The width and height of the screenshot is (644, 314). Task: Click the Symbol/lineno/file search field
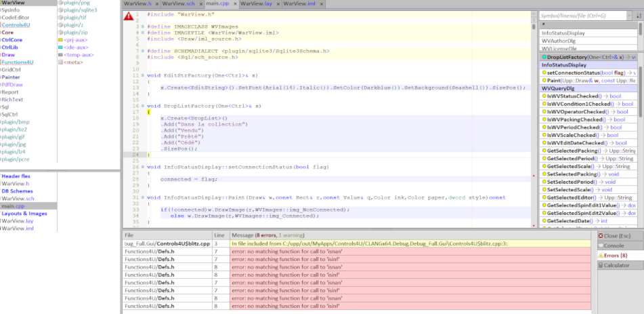(x=579, y=16)
